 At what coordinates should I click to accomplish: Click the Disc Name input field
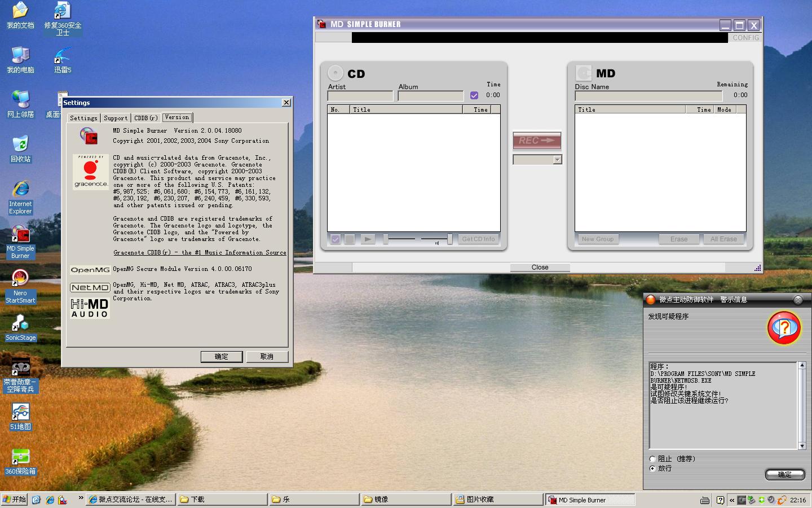648,96
